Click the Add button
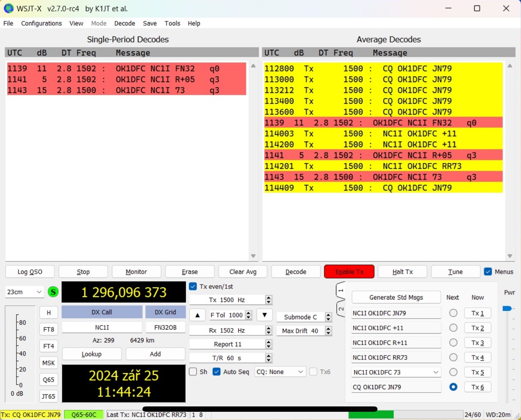Viewport: 521px width, 420px height. pyautogui.click(x=155, y=354)
